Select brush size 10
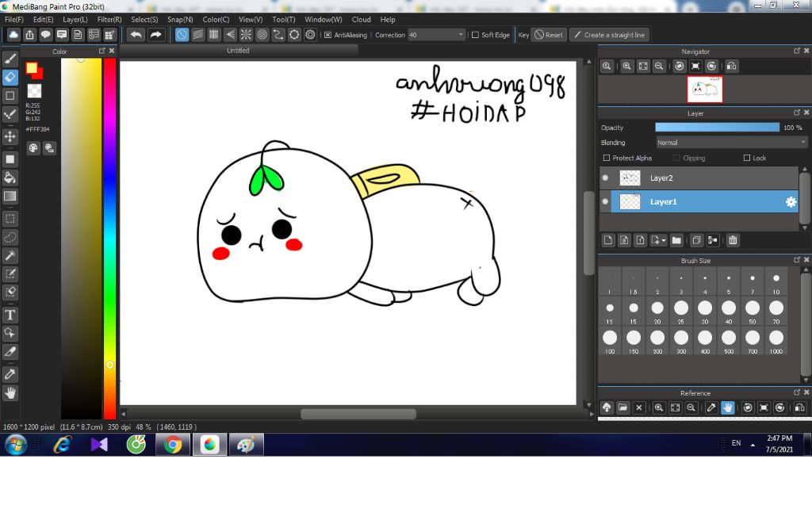 point(776,281)
